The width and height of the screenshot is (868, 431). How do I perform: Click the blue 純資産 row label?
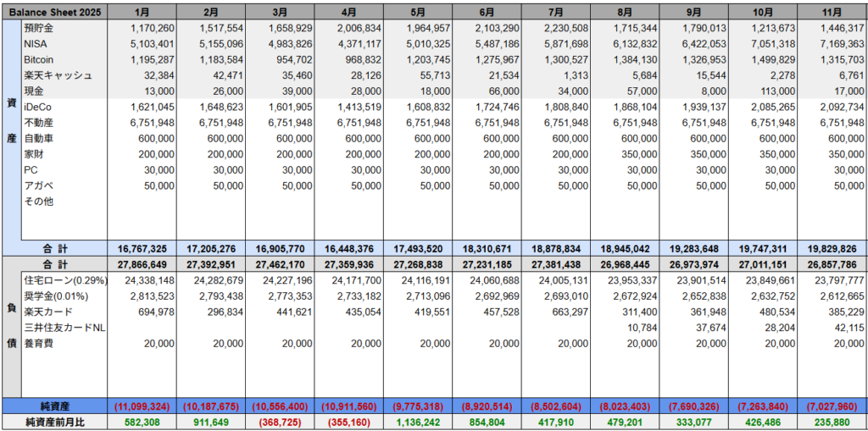point(53,406)
